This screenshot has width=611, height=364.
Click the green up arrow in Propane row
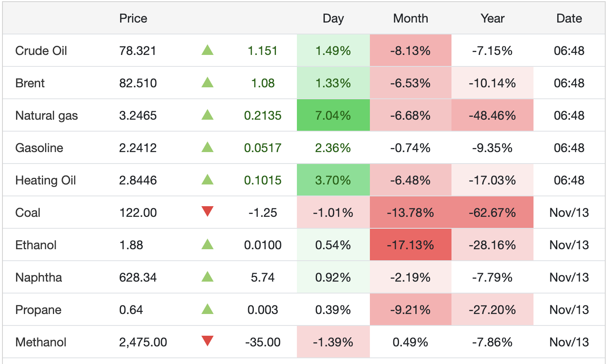click(x=207, y=309)
